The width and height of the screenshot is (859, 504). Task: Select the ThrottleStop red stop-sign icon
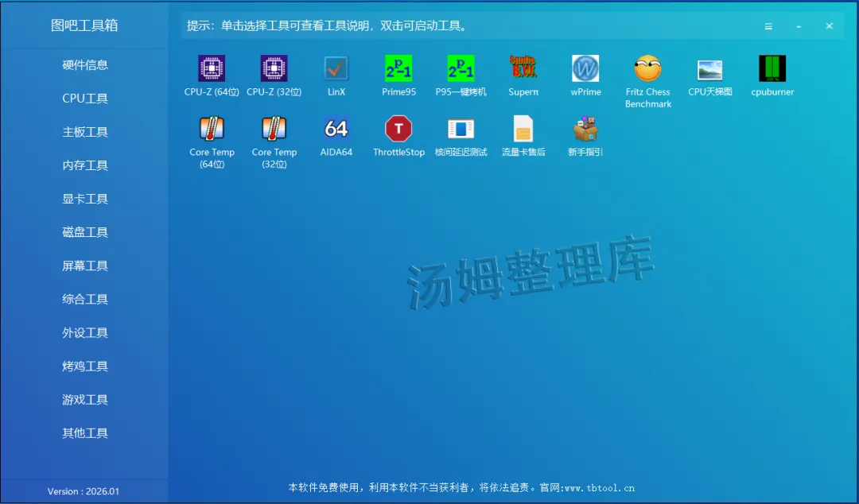pyautogui.click(x=398, y=129)
